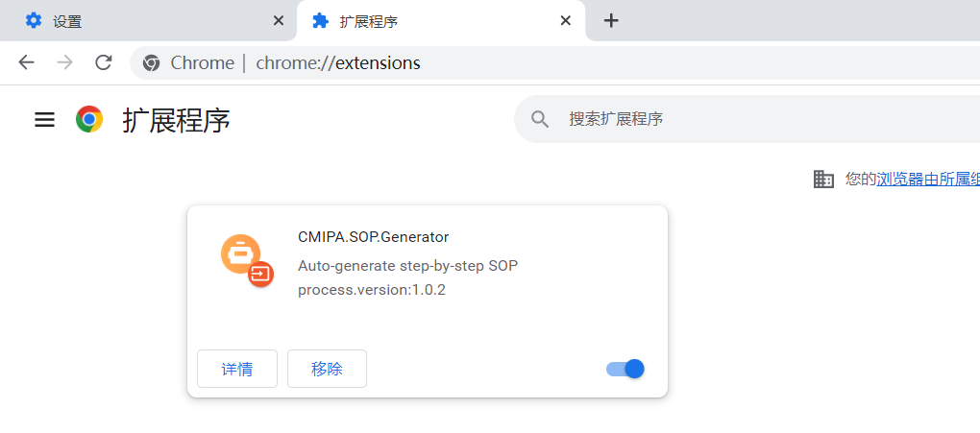The image size is (980, 433).
Task: Click the Chrome site info icon
Action: (151, 63)
